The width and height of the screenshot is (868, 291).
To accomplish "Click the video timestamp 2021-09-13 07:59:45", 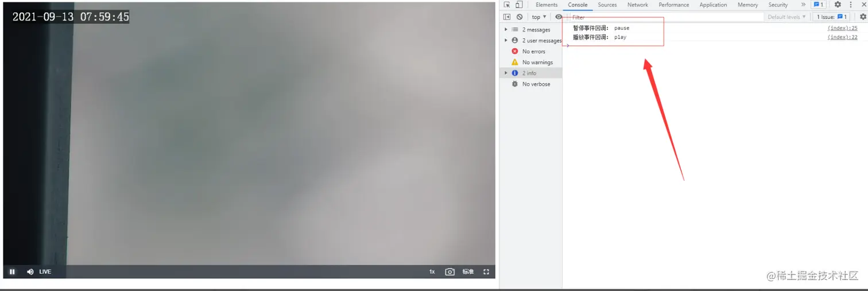I will click(71, 17).
